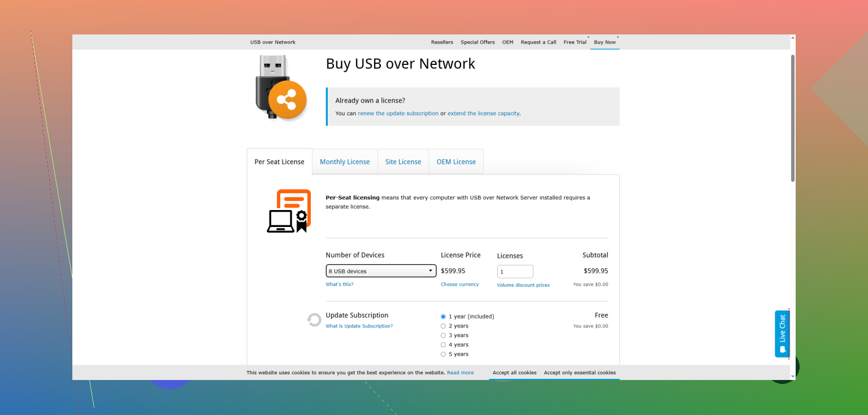Image resolution: width=868 pixels, height=415 pixels.
Task: Switch to the OEM License tab
Action: pyautogui.click(x=456, y=161)
